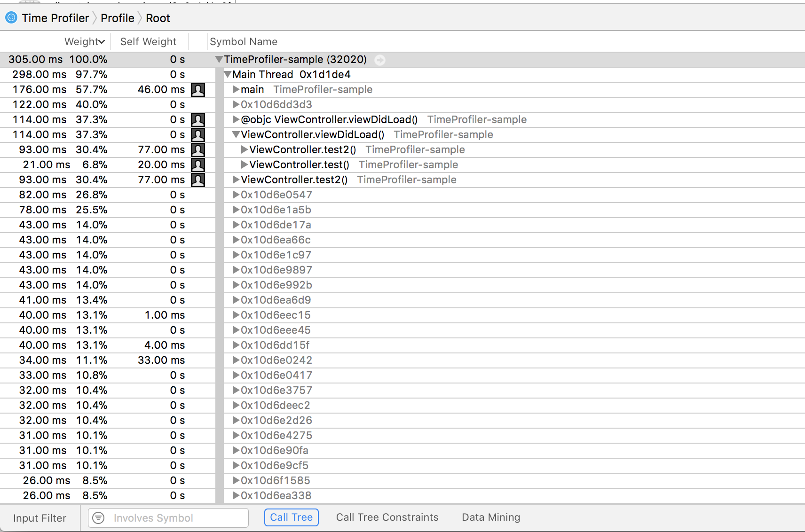Click the focus arrow beside TimeProfiler-sample (32020)
This screenshot has height=532, width=805.
380,60
